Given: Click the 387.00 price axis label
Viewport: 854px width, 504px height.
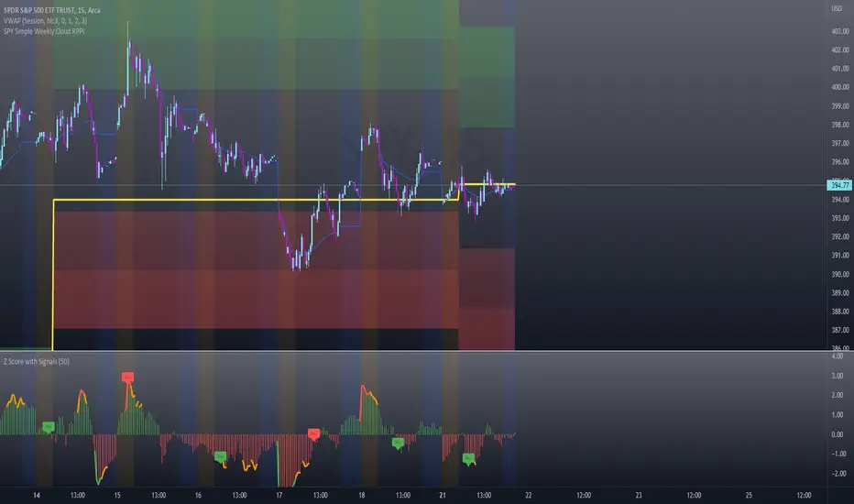Looking at the screenshot, I should pyautogui.click(x=840, y=330).
